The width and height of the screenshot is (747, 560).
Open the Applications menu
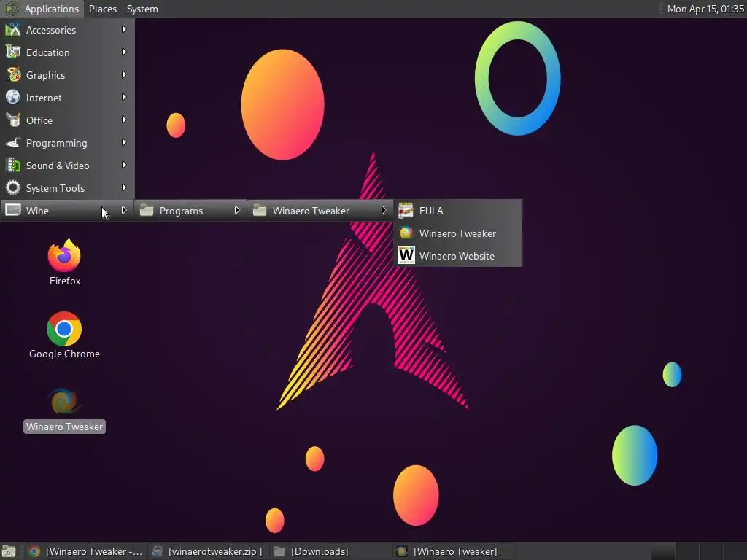[42, 9]
